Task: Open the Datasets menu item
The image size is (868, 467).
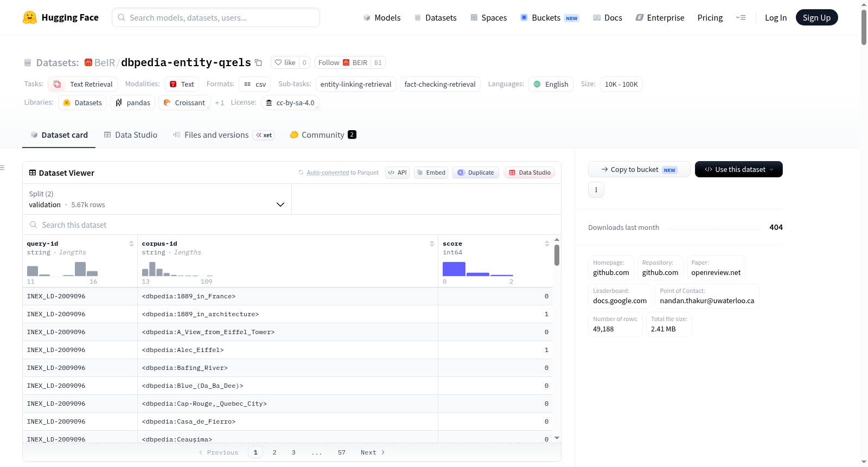Action: click(435, 17)
